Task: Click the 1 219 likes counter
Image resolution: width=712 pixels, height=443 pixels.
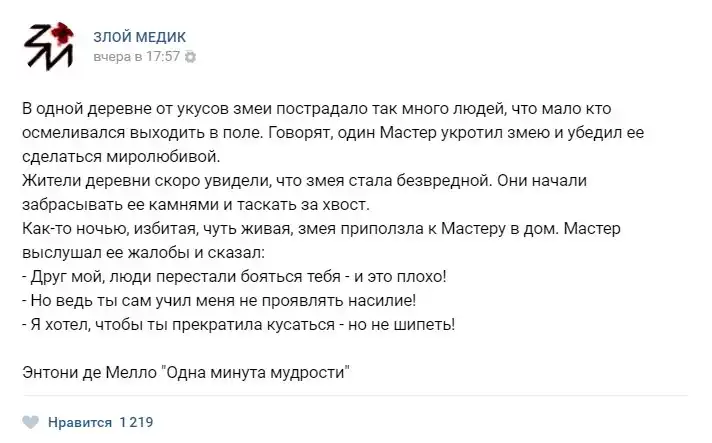Action: pyautogui.click(x=135, y=422)
